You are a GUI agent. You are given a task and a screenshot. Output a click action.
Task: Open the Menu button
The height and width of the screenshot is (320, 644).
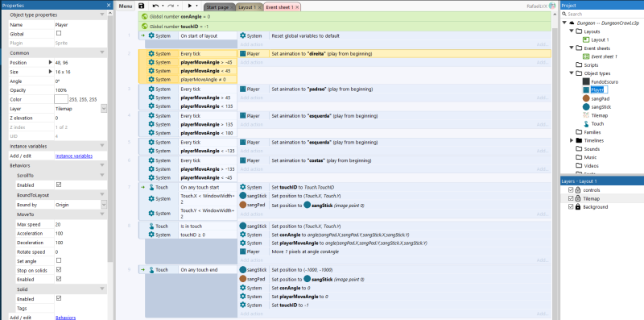point(126,6)
